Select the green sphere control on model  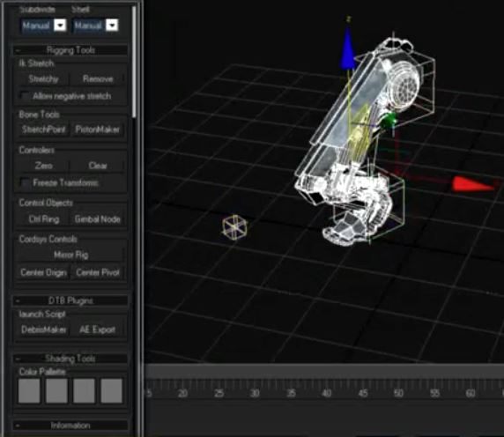(x=389, y=120)
